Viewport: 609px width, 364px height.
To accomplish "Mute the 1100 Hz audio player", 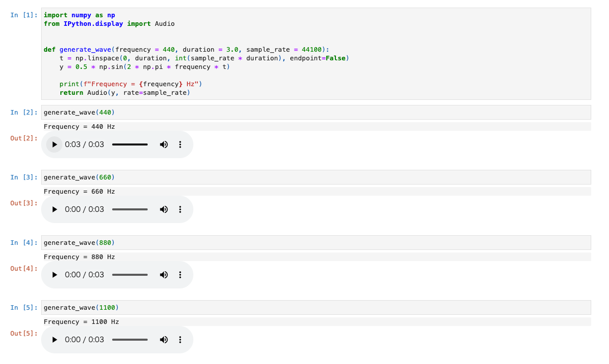I will coord(164,340).
